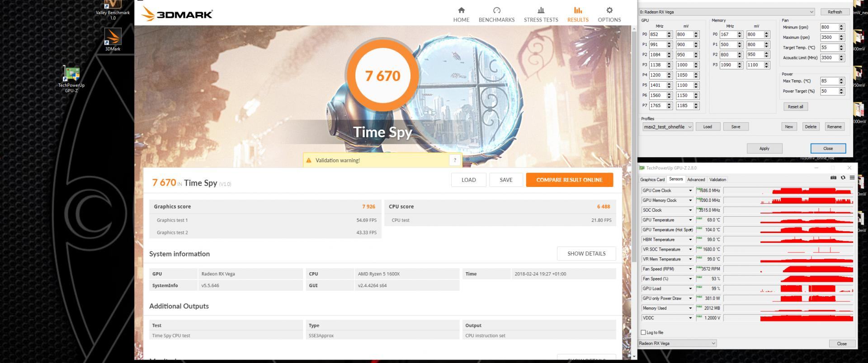Screen dimensions: 868x363
Task: Open the Validation tab in GPU-Z
Action: point(717,180)
